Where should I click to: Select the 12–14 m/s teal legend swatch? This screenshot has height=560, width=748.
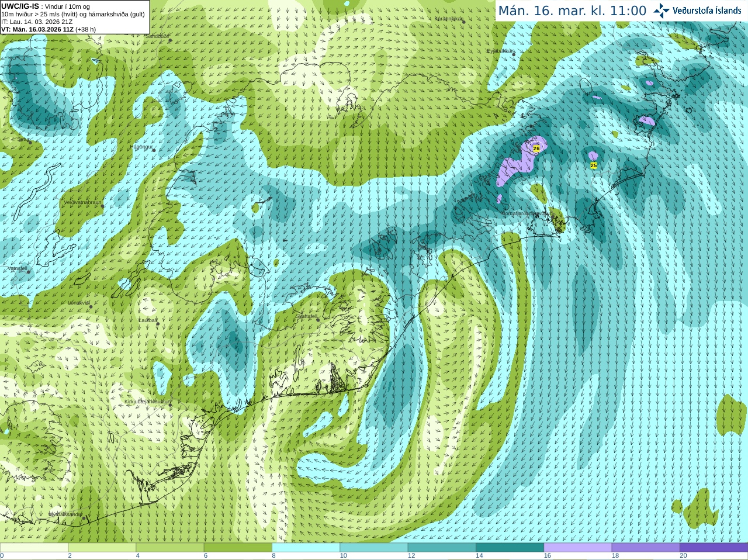point(442,548)
